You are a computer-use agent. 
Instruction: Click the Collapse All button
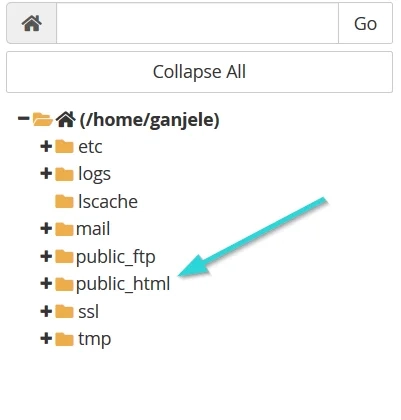(199, 72)
